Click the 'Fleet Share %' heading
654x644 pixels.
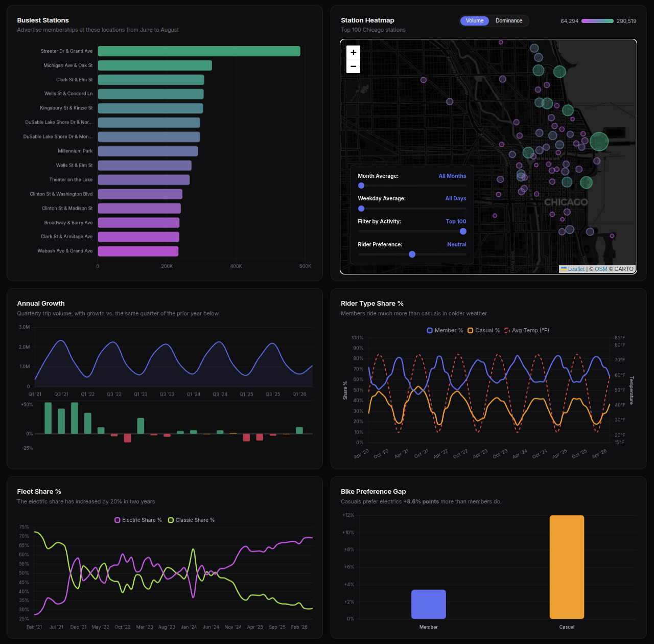click(x=39, y=492)
